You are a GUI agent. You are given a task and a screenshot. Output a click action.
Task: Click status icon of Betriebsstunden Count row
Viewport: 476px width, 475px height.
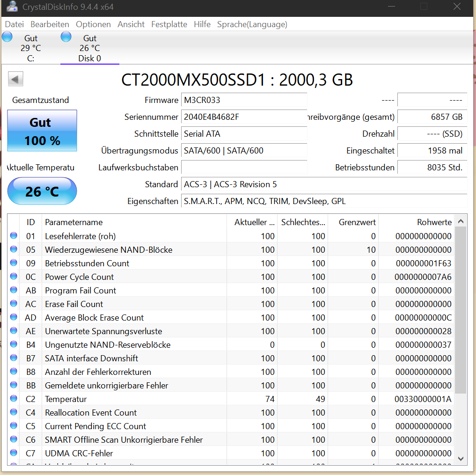tap(14, 263)
